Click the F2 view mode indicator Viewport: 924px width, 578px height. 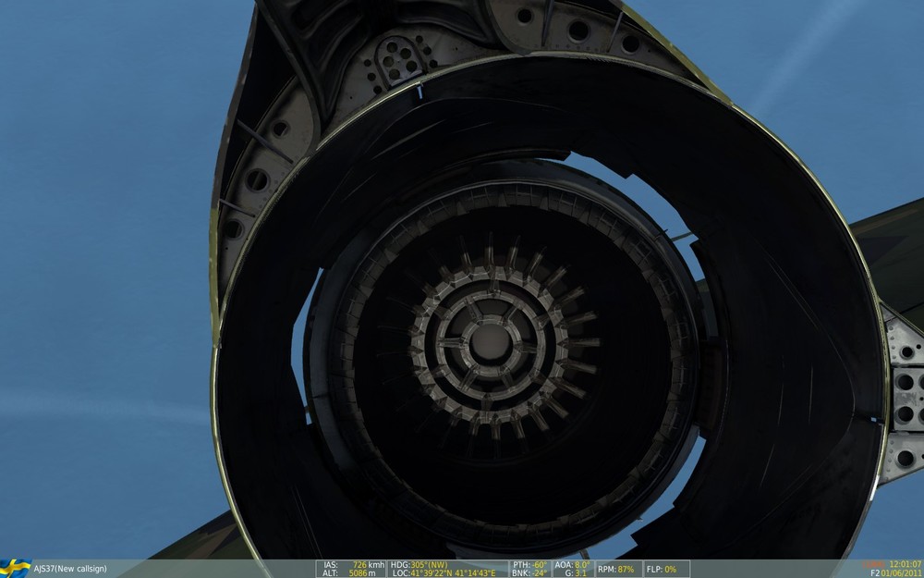(x=874, y=573)
